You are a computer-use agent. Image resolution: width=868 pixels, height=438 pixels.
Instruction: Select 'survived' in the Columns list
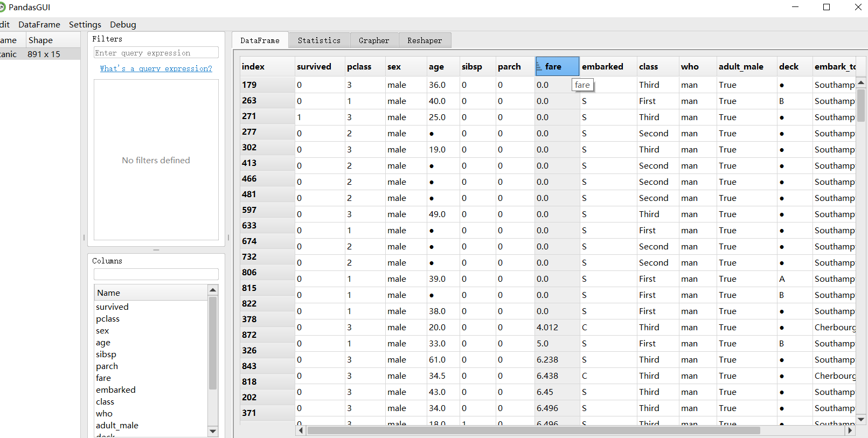tap(112, 307)
